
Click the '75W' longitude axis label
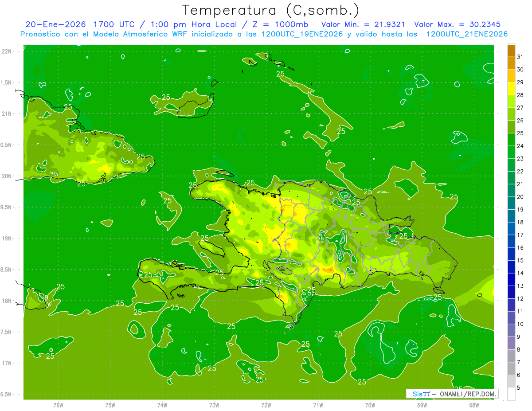pos(110,405)
